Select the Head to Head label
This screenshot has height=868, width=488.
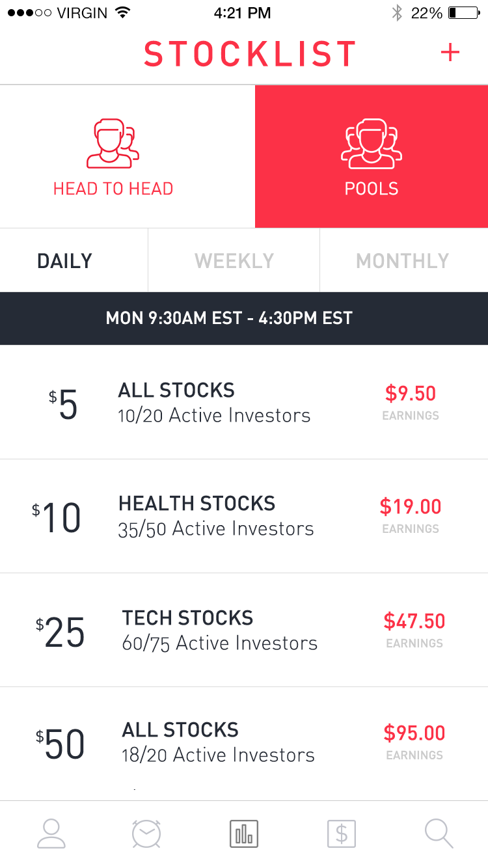pyautogui.click(x=113, y=189)
